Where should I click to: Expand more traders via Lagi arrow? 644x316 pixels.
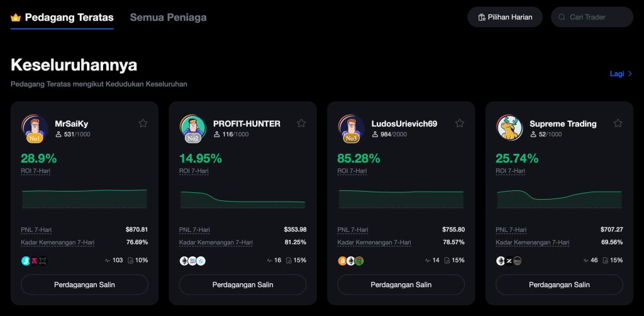630,74
